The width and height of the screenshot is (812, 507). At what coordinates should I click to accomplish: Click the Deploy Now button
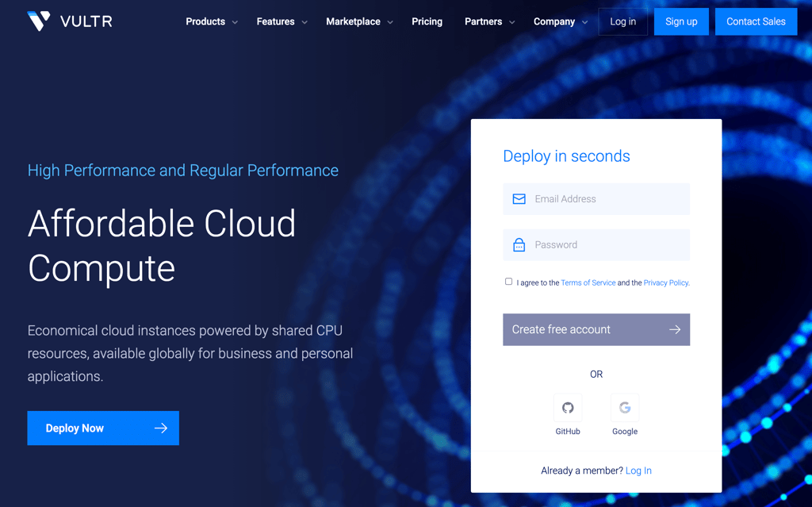click(103, 428)
